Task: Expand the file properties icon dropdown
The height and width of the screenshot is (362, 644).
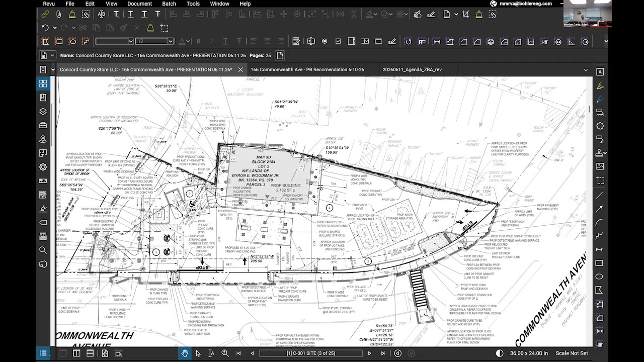Action: pyautogui.click(x=52, y=55)
